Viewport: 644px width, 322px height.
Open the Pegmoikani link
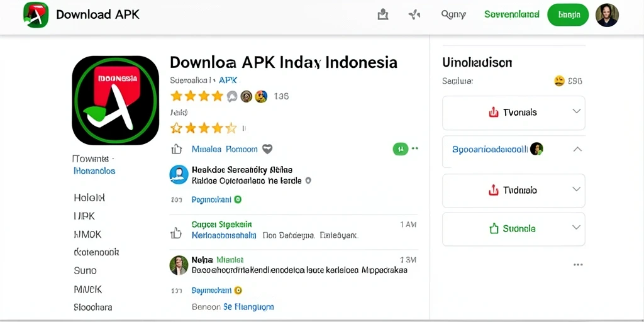coord(211,199)
